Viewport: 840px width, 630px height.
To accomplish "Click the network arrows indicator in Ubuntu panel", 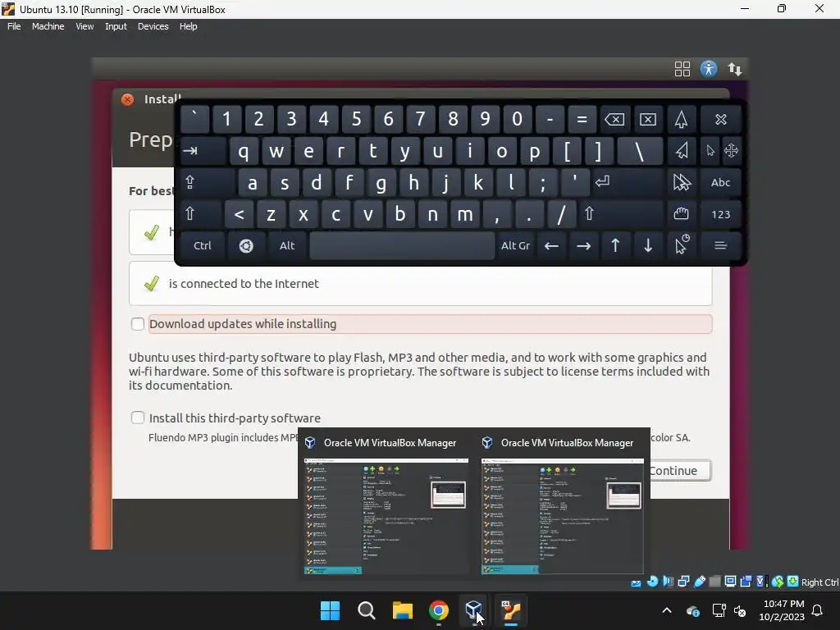I will point(734,69).
